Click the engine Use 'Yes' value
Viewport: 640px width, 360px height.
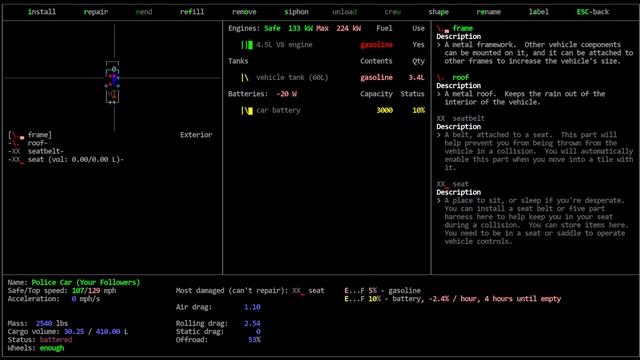pyautogui.click(x=418, y=45)
